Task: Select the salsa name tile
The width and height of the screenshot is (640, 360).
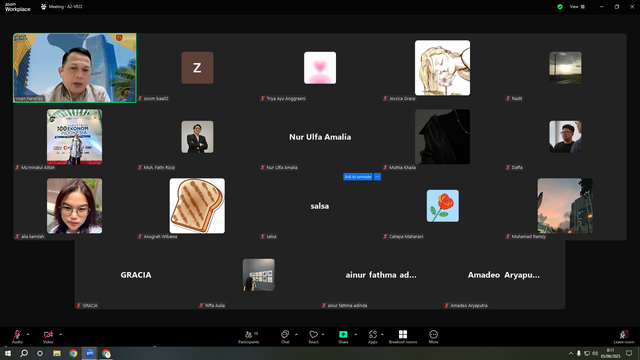Action: [320, 206]
